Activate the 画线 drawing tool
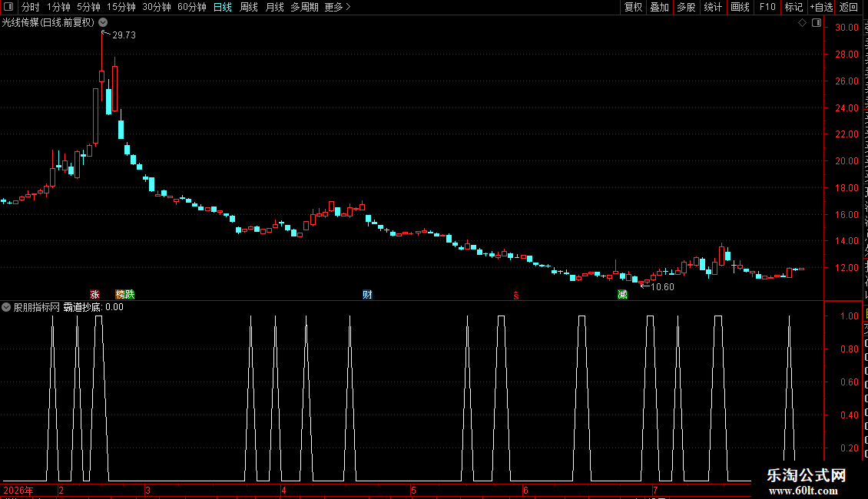The height and width of the screenshot is (499, 868). [740, 7]
